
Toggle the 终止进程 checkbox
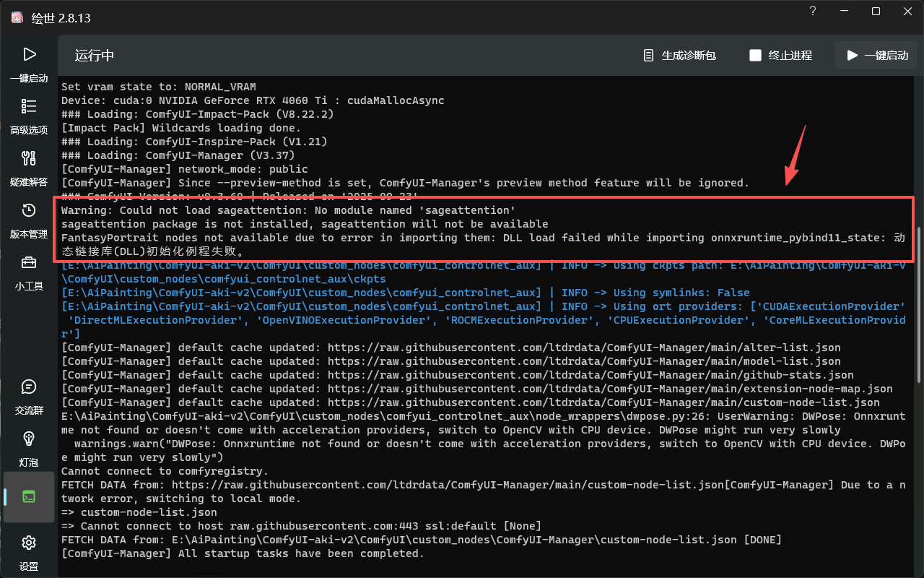755,56
